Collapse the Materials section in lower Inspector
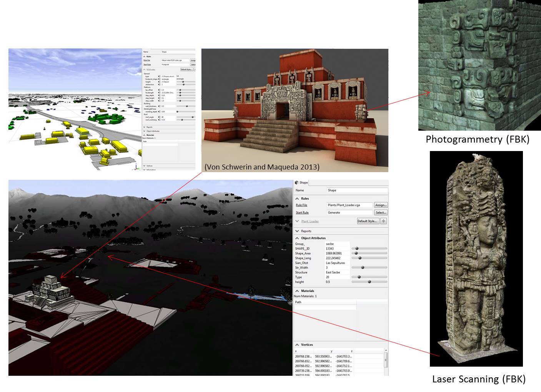 297,291
